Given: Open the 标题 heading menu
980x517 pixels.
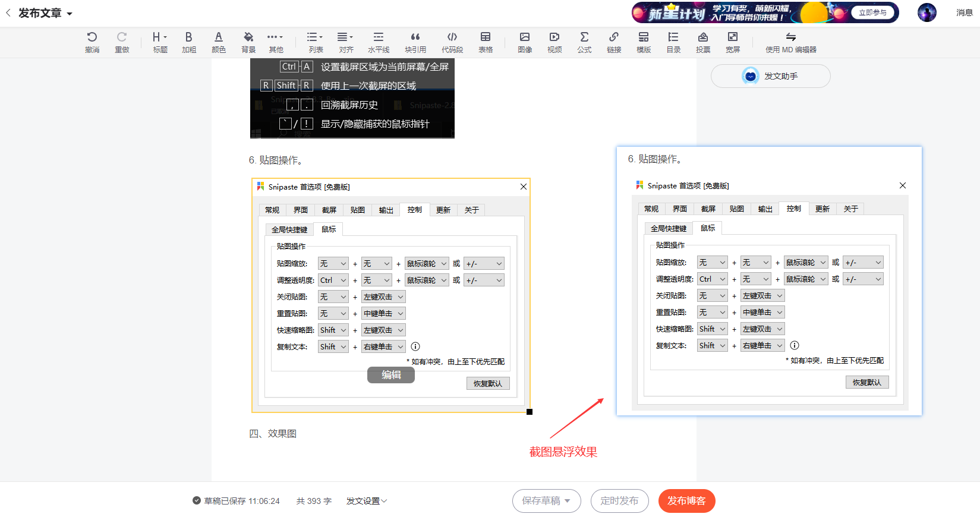Looking at the screenshot, I should click(x=160, y=43).
